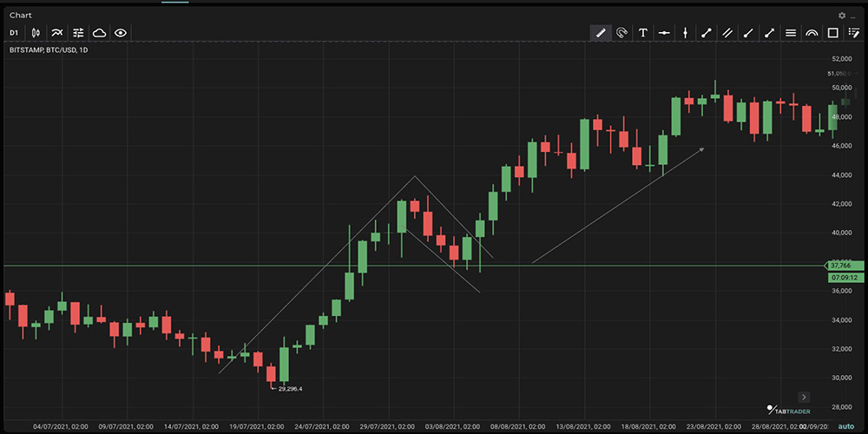
Task: Open chart settings sliders
Action: pos(78,33)
